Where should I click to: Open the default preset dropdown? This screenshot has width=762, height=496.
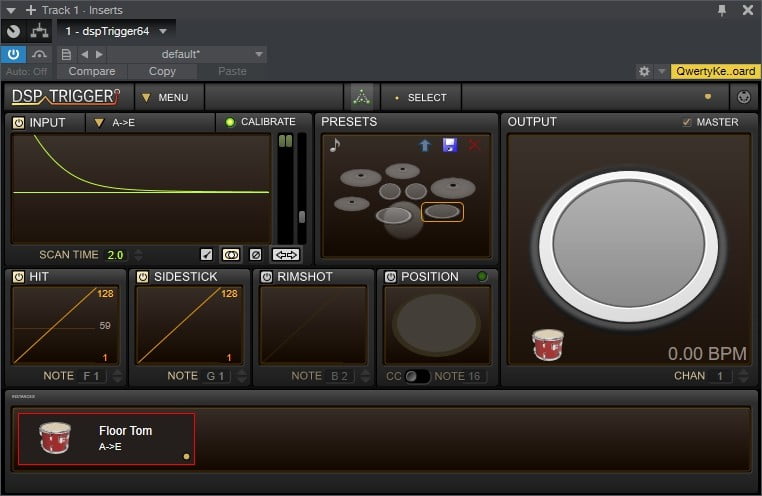186,54
